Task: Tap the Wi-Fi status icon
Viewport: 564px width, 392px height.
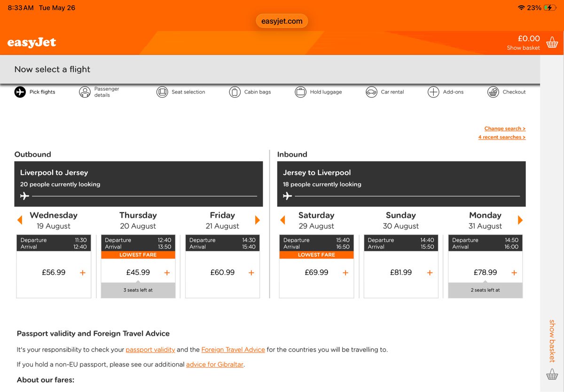Action: coord(521,8)
